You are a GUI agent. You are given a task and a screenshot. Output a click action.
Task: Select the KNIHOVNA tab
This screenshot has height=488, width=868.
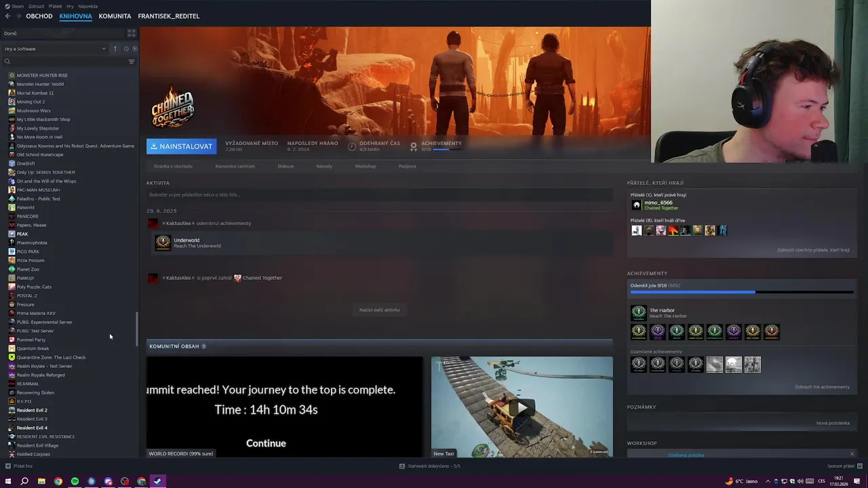pyautogui.click(x=75, y=16)
